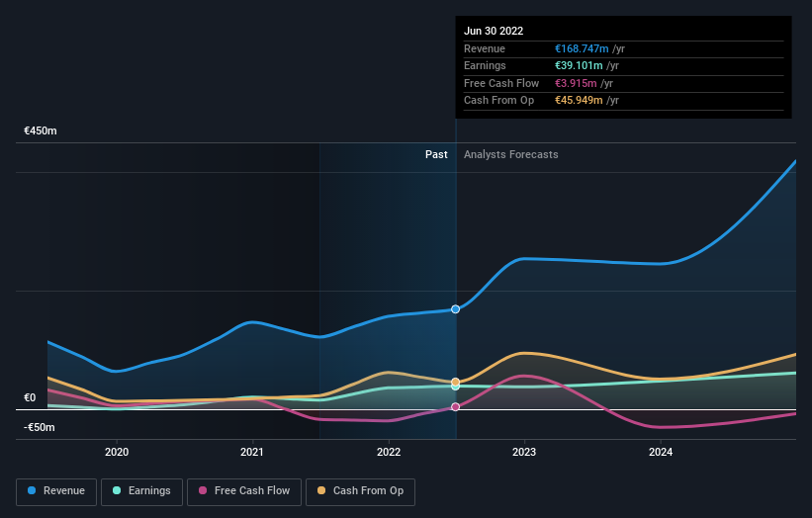The height and width of the screenshot is (518, 812).
Task: Click the €3.915m free cash flow value
Action: tap(576, 83)
